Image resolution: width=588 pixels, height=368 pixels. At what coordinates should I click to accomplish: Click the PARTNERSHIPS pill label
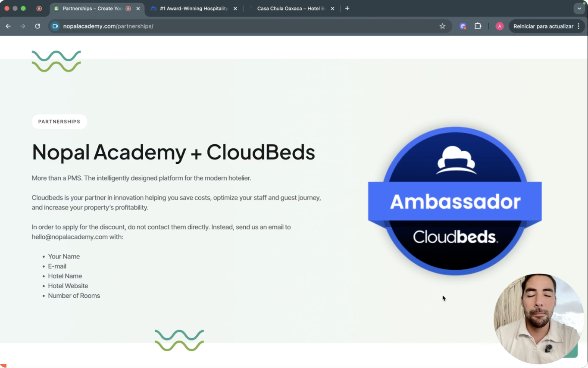click(59, 122)
